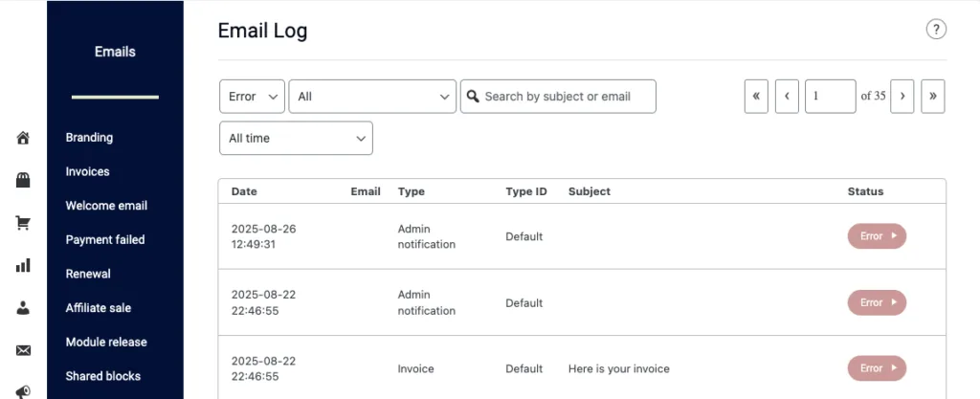Click Error button for 12:49:31 entry
This screenshot has height=399, width=980.
876,236
